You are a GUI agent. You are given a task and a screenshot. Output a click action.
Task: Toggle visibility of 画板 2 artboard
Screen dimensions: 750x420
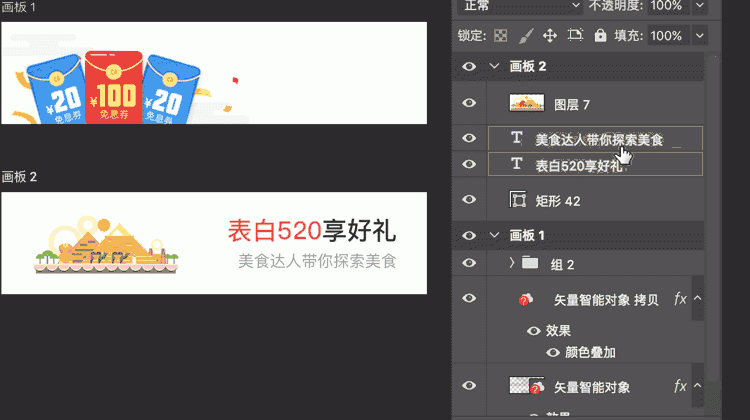469,67
